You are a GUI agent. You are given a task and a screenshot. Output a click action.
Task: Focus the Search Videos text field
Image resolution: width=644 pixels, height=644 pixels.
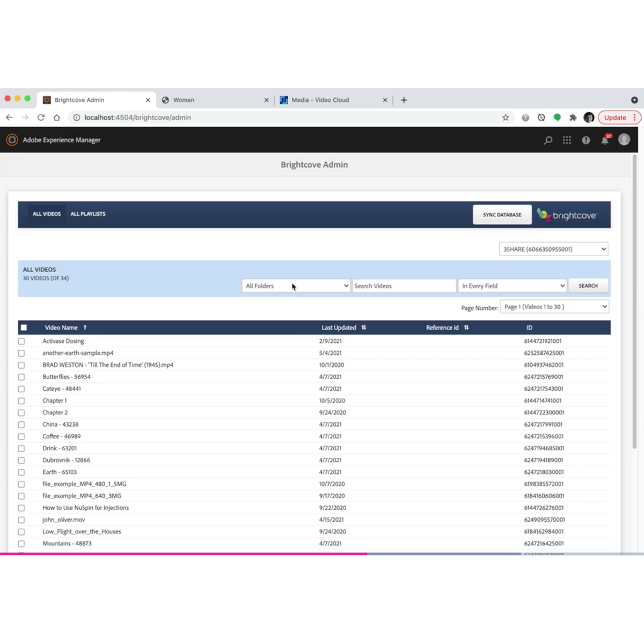click(404, 286)
